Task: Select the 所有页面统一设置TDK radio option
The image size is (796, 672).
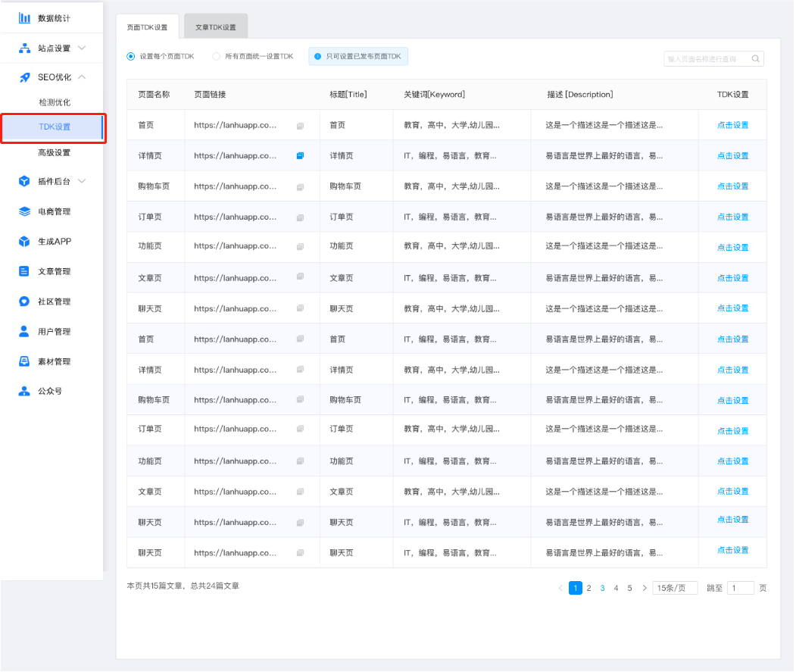Action: pyautogui.click(x=217, y=56)
